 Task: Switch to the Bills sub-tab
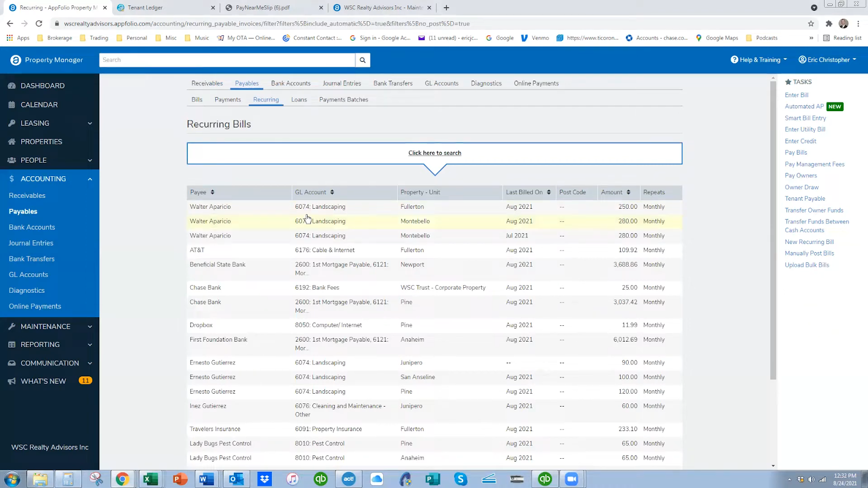[x=197, y=100]
